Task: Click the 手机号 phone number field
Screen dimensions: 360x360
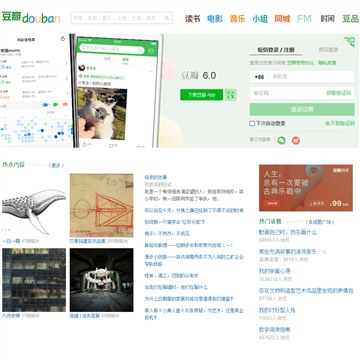Action: pyautogui.click(x=311, y=77)
